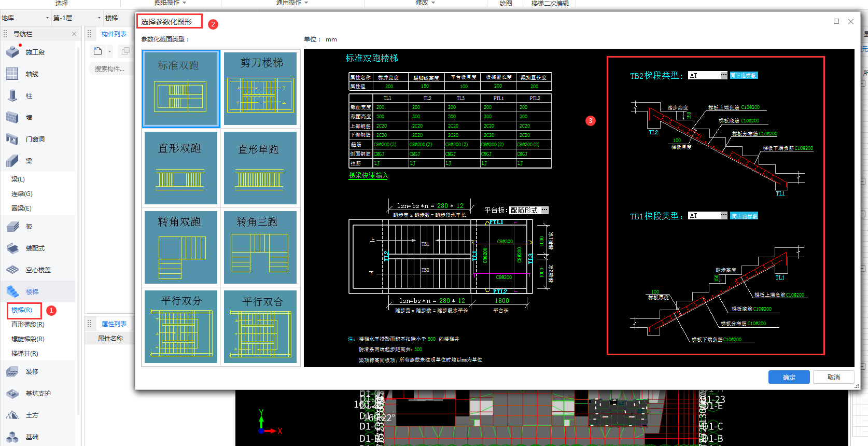Click the 确定 confirm button

tap(789, 377)
